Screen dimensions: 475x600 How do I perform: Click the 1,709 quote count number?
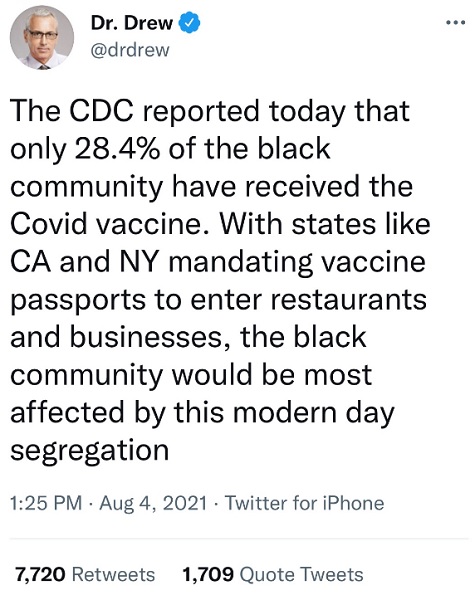pos(208,574)
